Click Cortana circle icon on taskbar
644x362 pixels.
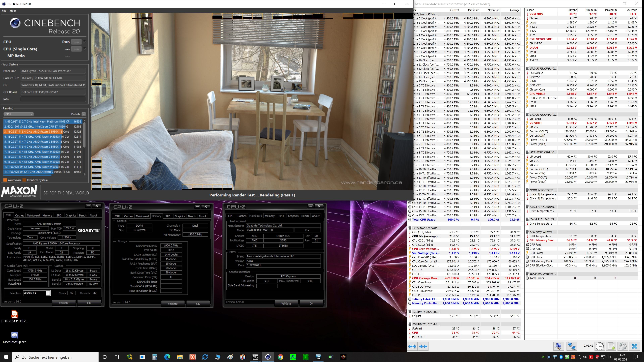click(x=104, y=357)
